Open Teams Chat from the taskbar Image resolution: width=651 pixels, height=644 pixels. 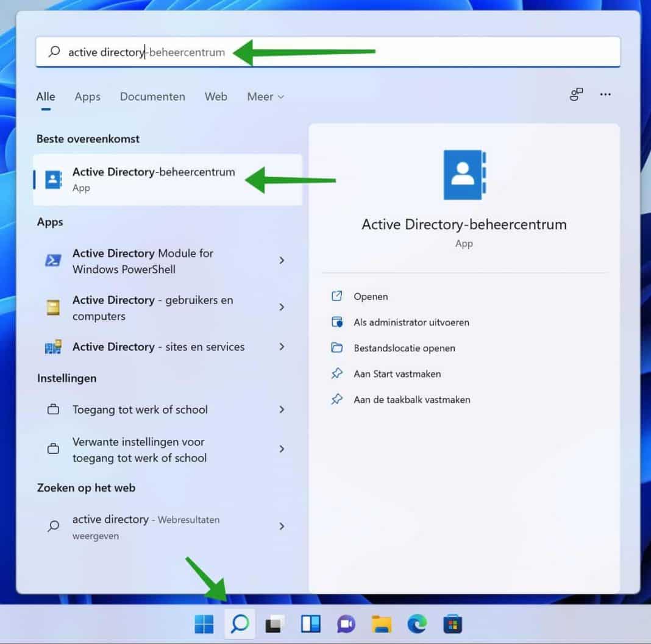click(x=346, y=624)
